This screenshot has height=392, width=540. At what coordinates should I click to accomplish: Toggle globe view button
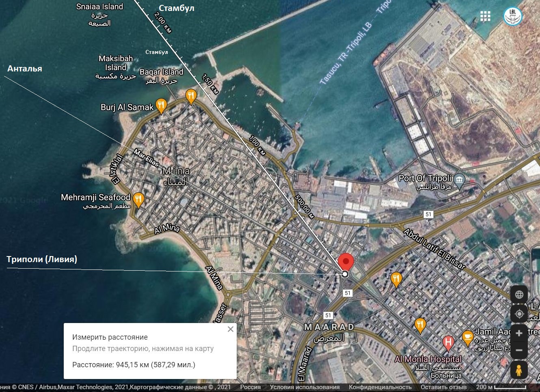(x=519, y=295)
